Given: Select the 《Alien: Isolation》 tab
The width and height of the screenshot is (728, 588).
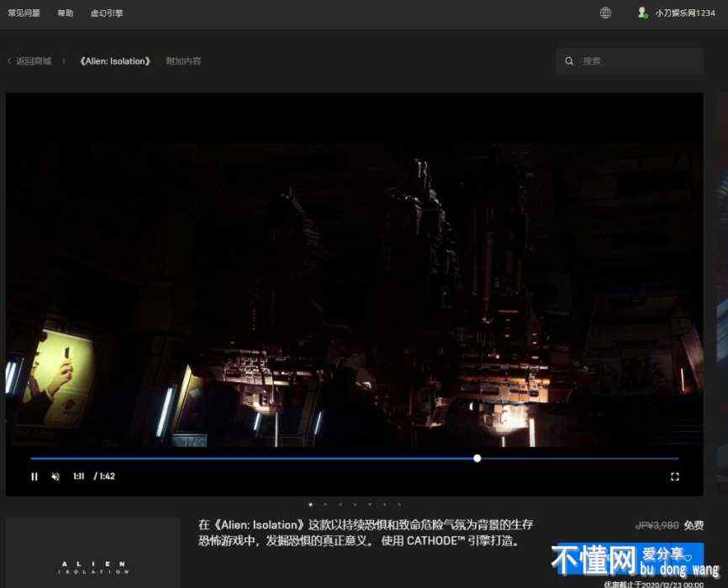Looking at the screenshot, I should pyautogui.click(x=115, y=60).
